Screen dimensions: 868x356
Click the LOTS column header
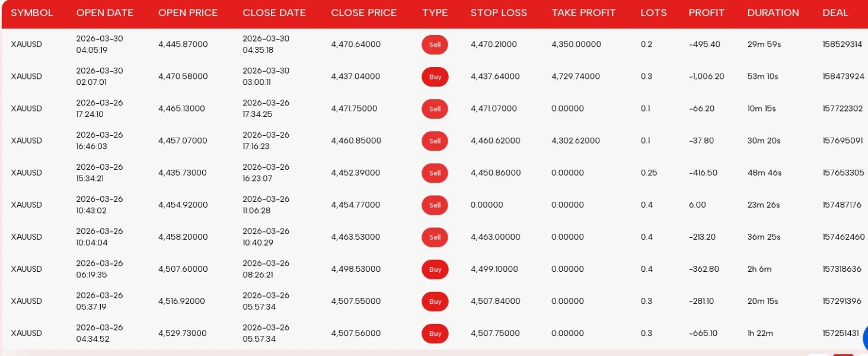pyautogui.click(x=653, y=12)
